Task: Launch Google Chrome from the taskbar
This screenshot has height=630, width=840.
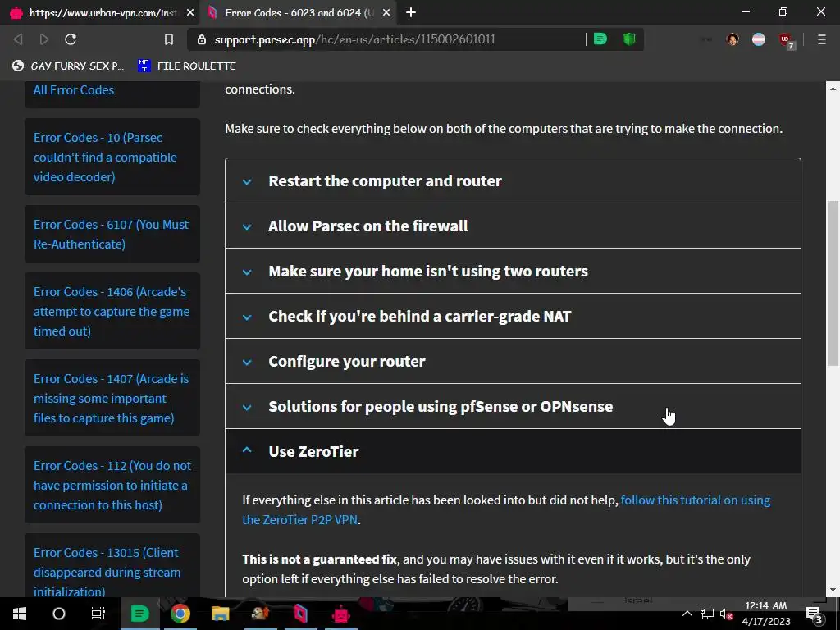Action: pos(180,614)
